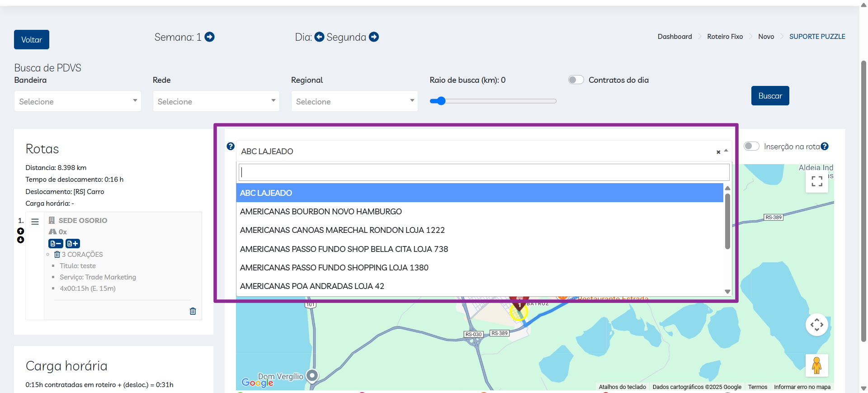Move SEDE OSORIO stop down
Image resolution: width=868 pixels, height=393 pixels.
coord(21,240)
